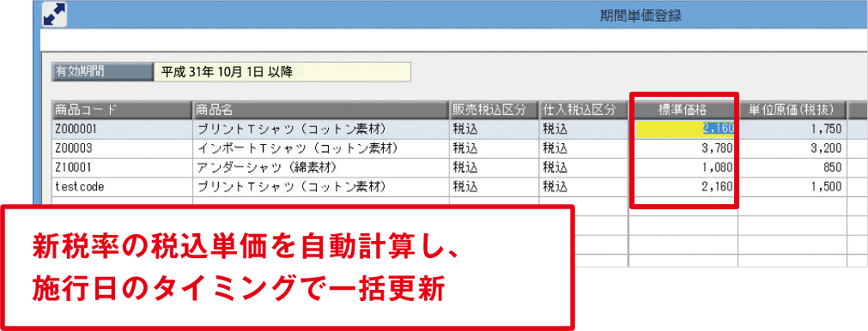Image resolution: width=868 pixels, height=331 pixels.
Task: Click the 単位原価(税抜) column header
Action: 792,110
